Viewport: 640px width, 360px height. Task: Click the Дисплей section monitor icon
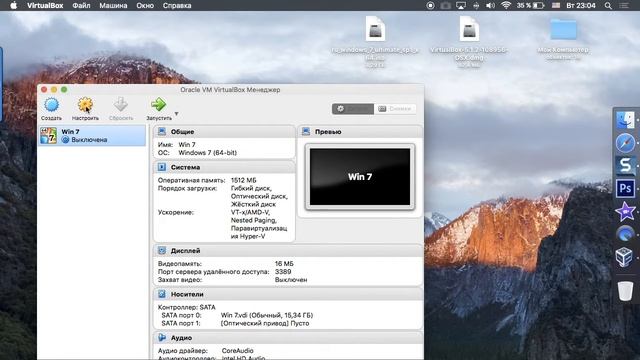(162, 250)
